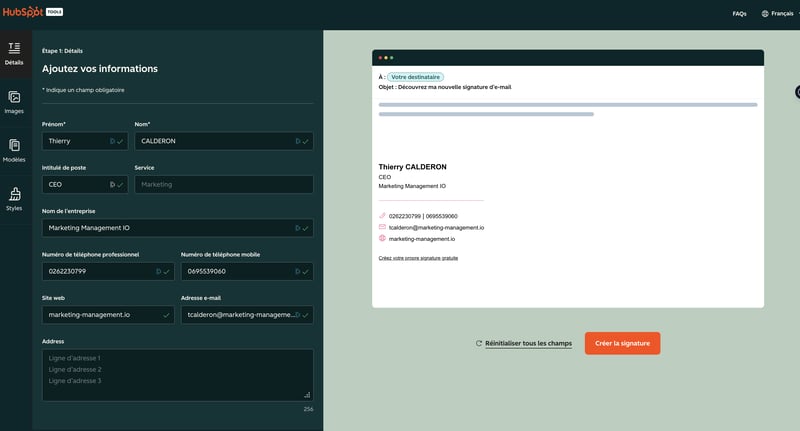Click the checkmark in company name field
Screen dimensions: 800x431
(305, 228)
